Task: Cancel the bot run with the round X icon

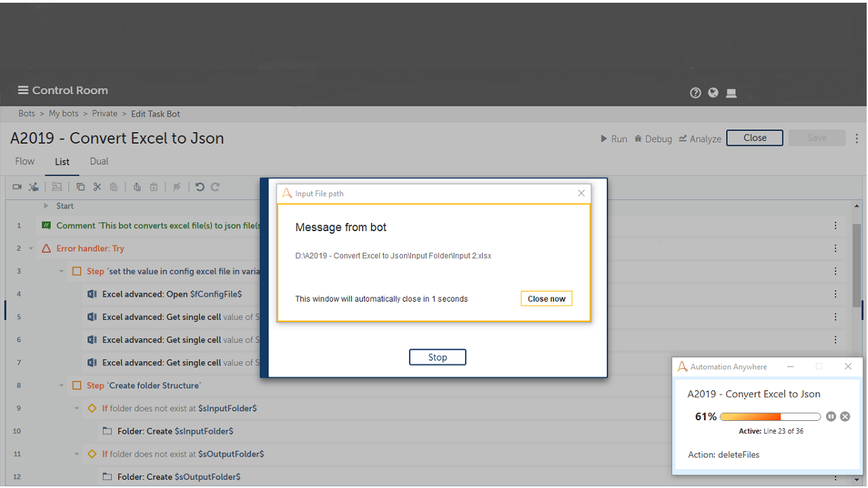Action: pos(845,416)
